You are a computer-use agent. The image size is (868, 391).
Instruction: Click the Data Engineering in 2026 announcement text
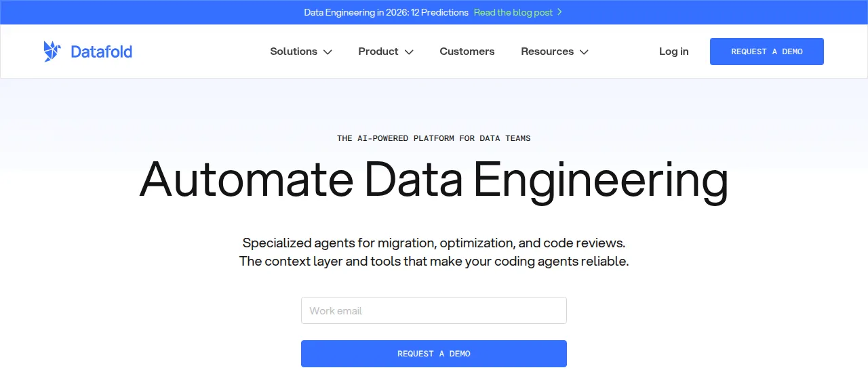tap(386, 12)
